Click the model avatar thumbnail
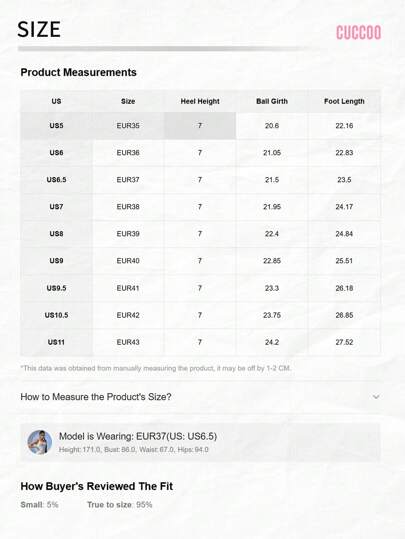405x539 pixels. pyautogui.click(x=40, y=442)
